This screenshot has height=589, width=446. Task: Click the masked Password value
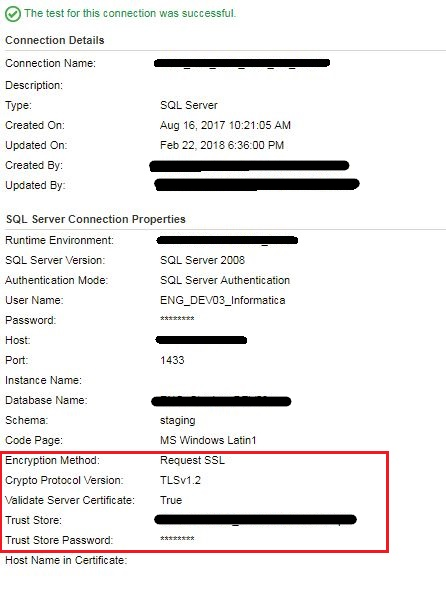177,319
